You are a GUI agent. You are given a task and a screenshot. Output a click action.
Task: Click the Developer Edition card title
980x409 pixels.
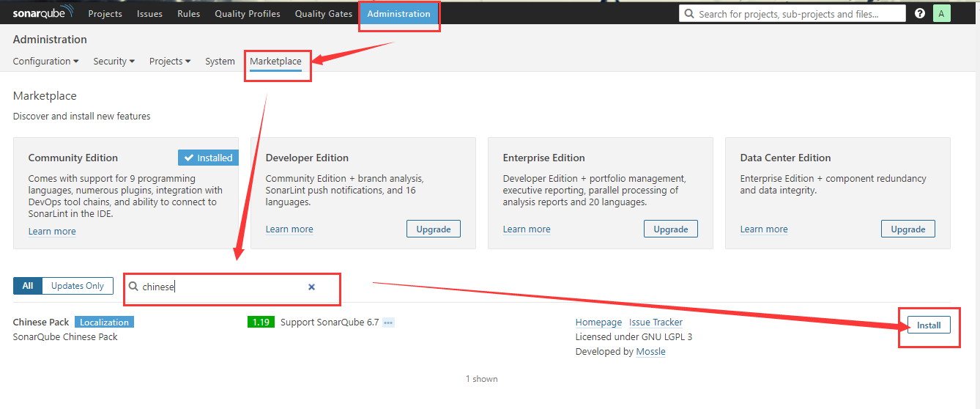pyautogui.click(x=307, y=158)
